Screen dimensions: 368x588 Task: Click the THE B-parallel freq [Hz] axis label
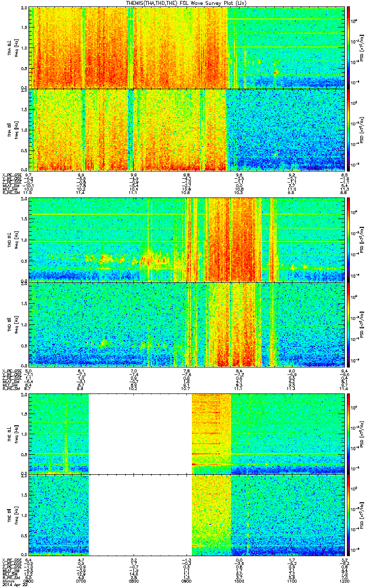pyautogui.click(x=16, y=515)
